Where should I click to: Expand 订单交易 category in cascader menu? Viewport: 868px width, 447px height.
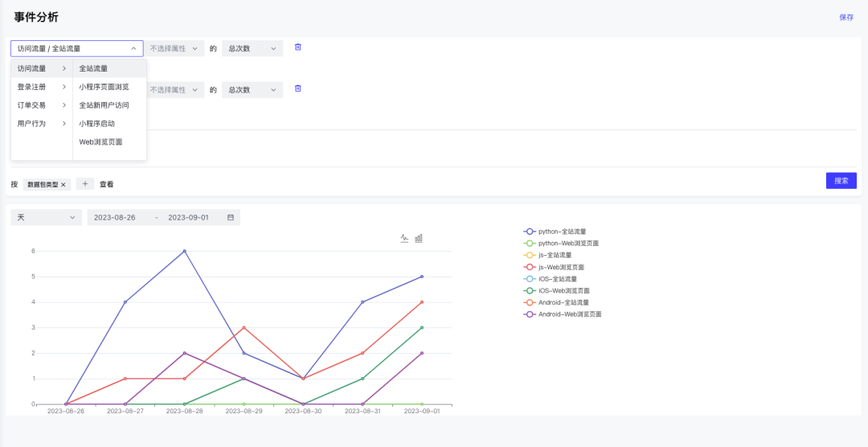41,105
